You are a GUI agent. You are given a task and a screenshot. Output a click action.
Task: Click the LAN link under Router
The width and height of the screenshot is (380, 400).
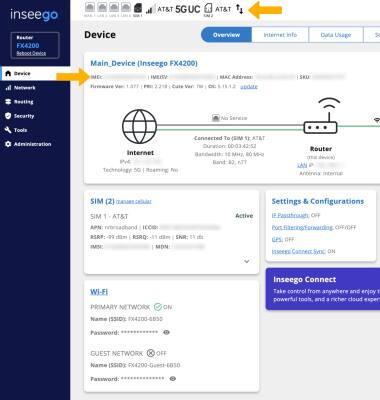(302, 165)
